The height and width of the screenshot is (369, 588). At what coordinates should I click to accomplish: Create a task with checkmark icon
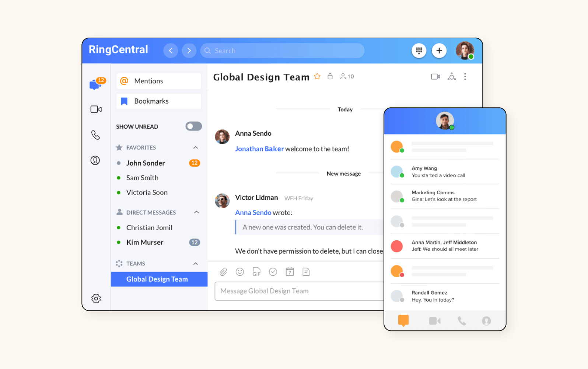(x=273, y=272)
